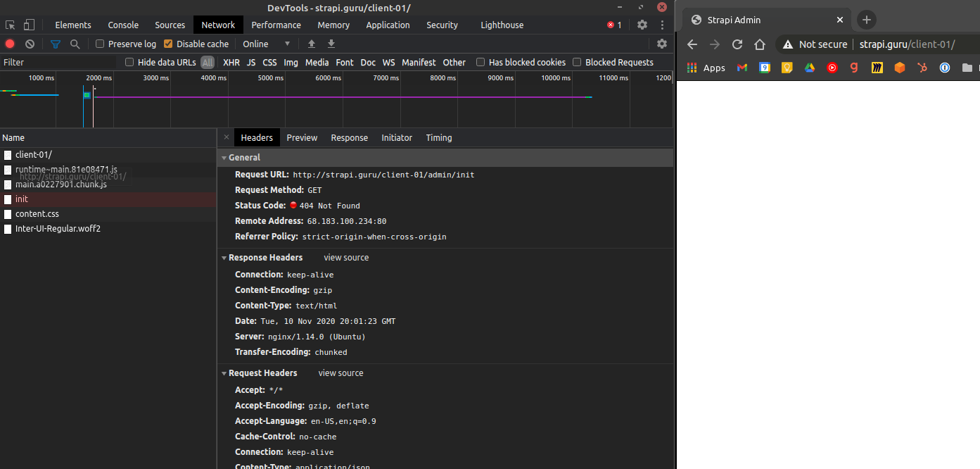Image resolution: width=980 pixels, height=469 pixels.
Task: Reload the page in the browser
Action: 737,44
